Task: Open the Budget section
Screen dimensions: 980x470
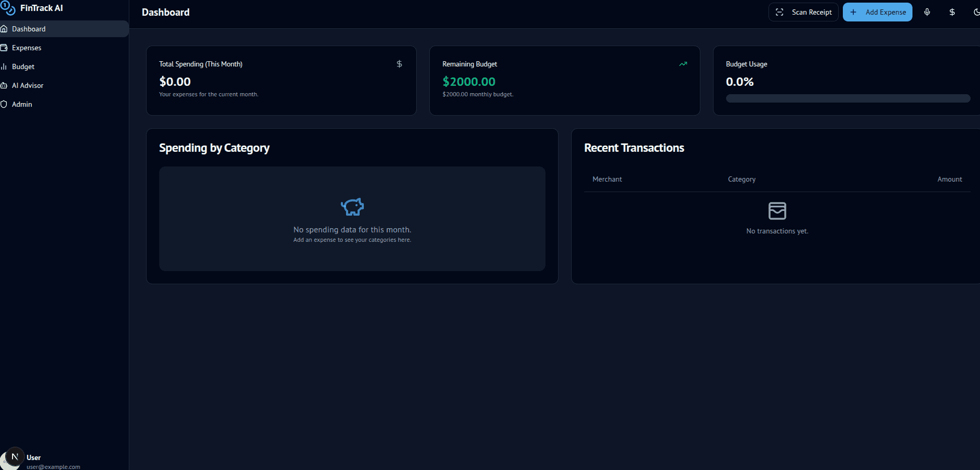Action: [64, 66]
